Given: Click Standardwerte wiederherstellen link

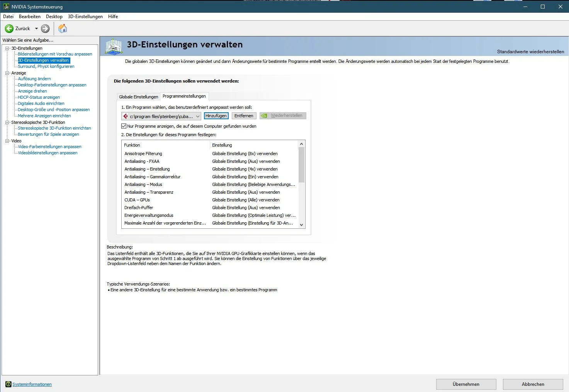Looking at the screenshot, I should click(x=530, y=52).
